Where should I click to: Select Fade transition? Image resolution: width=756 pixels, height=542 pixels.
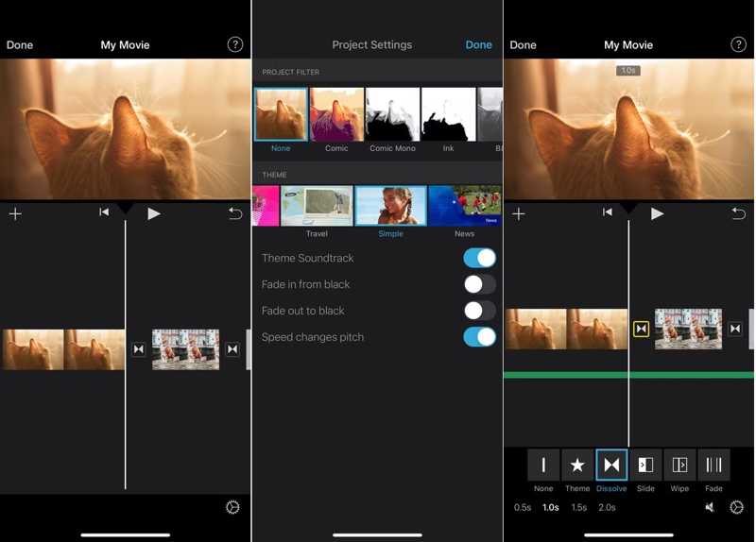click(x=714, y=465)
